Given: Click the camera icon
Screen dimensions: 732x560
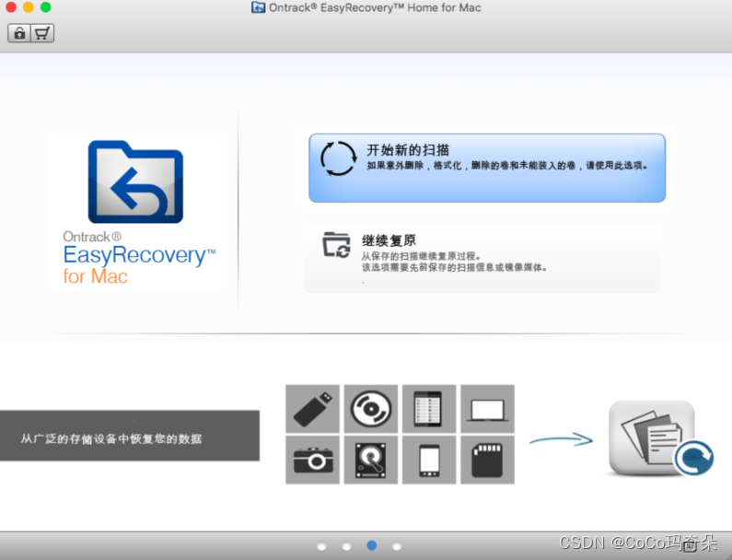Looking at the screenshot, I should pyautogui.click(x=312, y=460).
